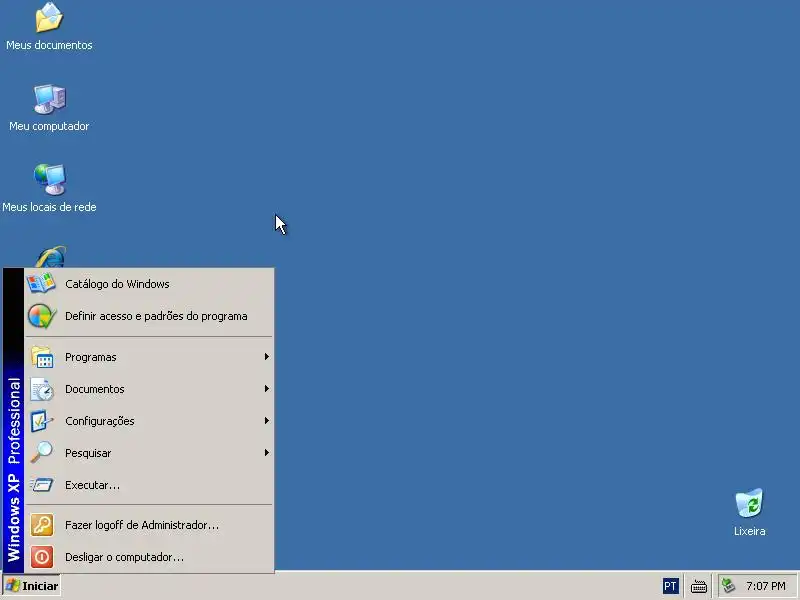Click the Internet Explorer desktop icon
800x600 pixels.
pos(50,257)
